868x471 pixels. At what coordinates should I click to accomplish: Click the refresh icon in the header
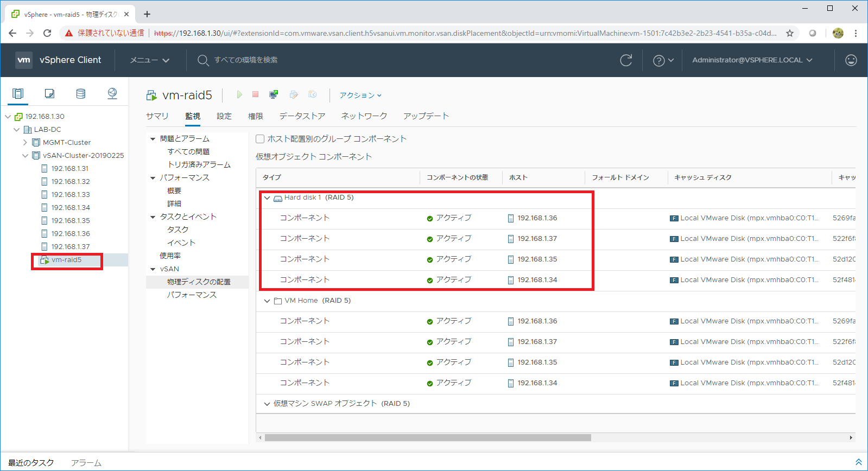[x=626, y=60]
